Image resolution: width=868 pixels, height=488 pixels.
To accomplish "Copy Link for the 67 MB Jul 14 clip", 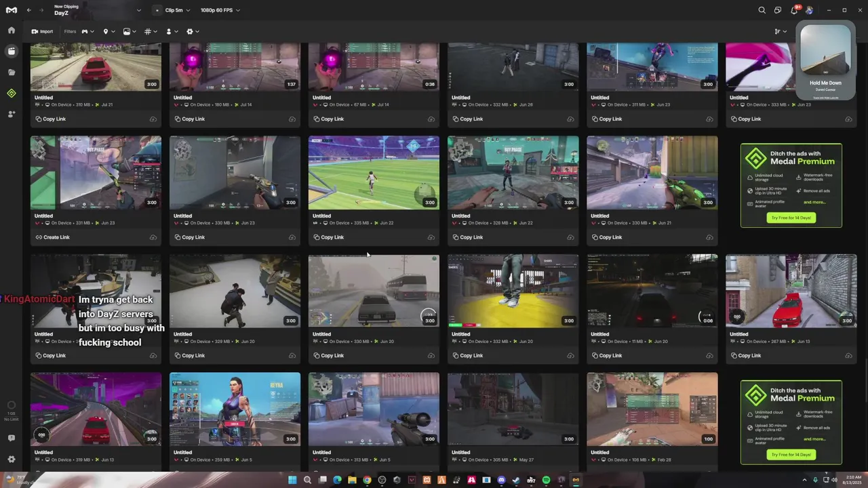I will 328,119.
